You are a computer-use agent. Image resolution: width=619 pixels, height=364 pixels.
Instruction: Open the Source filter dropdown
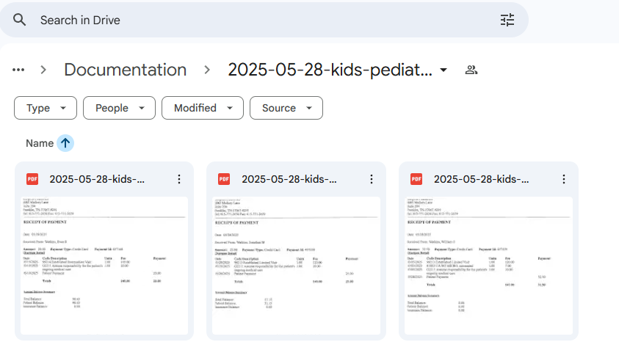pyautogui.click(x=286, y=108)
